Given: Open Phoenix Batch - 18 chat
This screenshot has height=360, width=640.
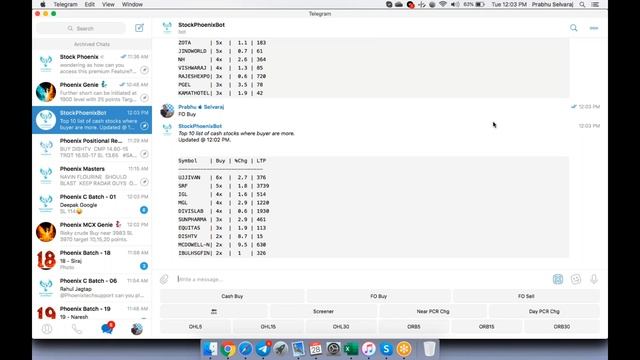Looking at the screenshot, I should pos(92,260).
